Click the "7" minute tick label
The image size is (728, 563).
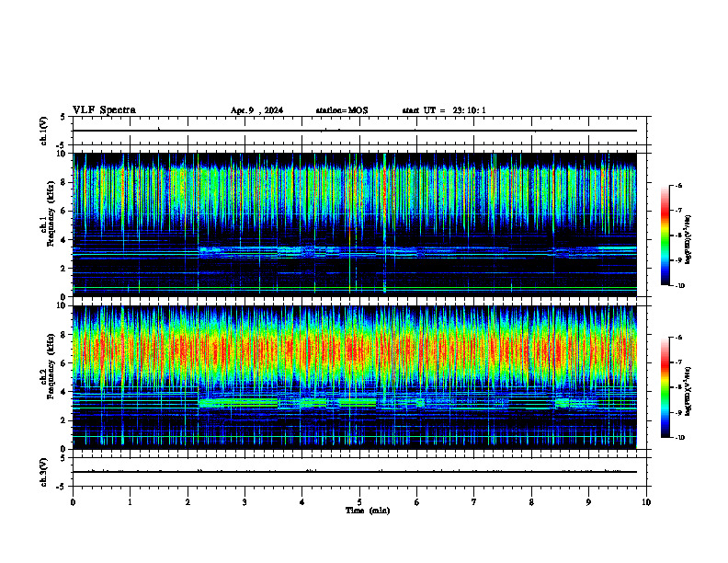pos(474,502)
